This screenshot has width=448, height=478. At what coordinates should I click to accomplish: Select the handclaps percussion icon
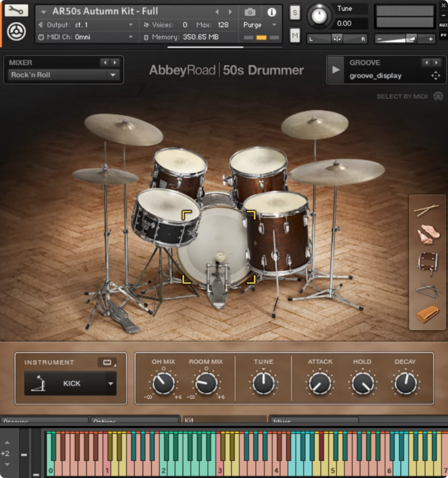click(x=428, y=234)
